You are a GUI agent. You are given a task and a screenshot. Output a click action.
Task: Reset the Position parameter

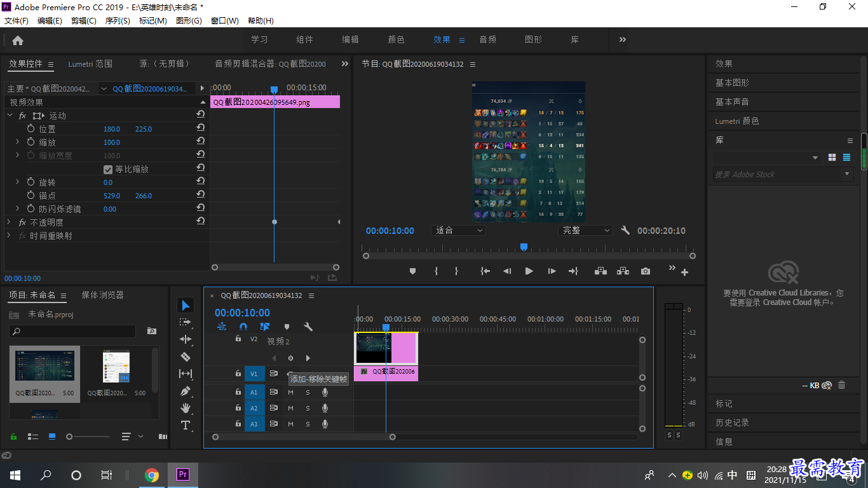(x=201, y=128)
